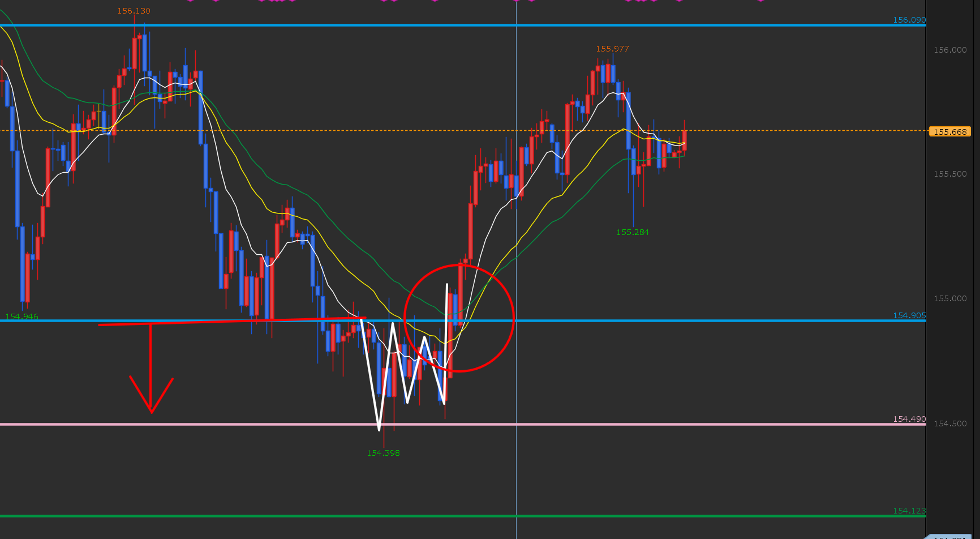Image resolution: width=980 pixels, height=539 pixels.
Task: Click the pink 154.490 line label text
Action: pos(909,419)
